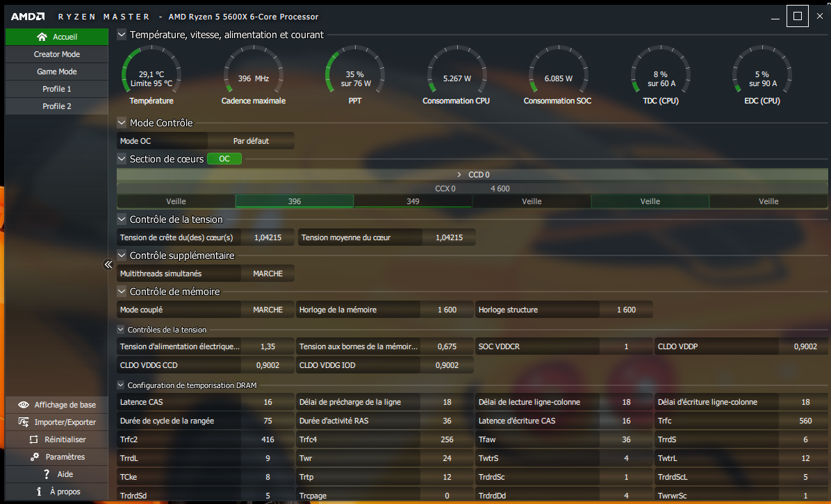Collapse Configuration de temporisation DRAM subsection
Screen dimensions: 831x504
click(x=120, y=385)
